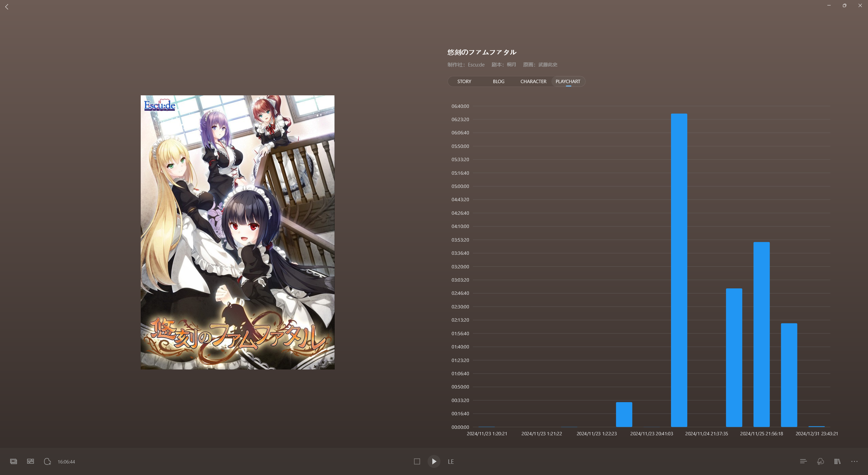868x475 pixels.
Task: Click the x-axis label 2024/11/23 1:21:22
Action: [542, 434]
